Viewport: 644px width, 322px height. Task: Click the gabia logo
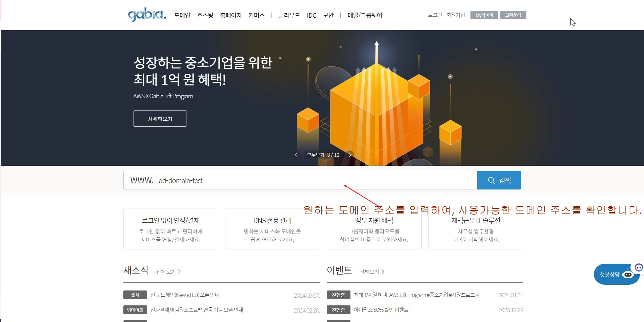[147, 15]
